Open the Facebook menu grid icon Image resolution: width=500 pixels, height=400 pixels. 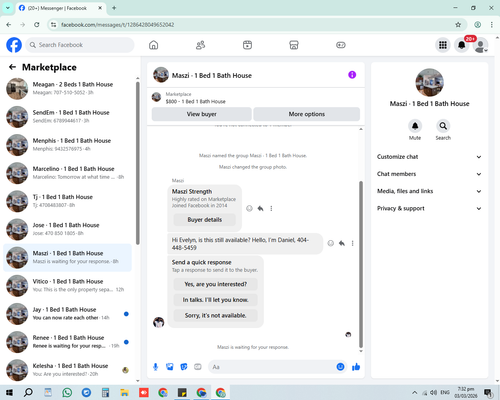[x=443, y=45]
